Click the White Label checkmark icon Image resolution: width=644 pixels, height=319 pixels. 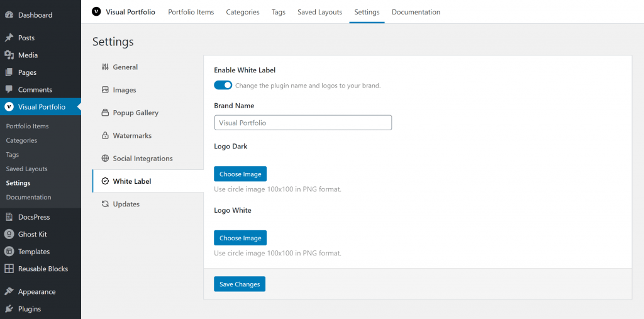click(105, 181)
